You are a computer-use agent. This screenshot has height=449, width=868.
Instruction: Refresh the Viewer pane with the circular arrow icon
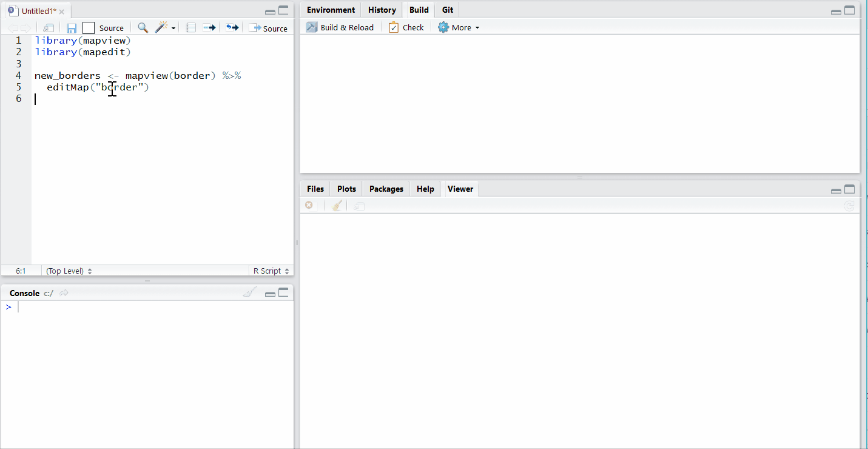(x=849, y=205)
